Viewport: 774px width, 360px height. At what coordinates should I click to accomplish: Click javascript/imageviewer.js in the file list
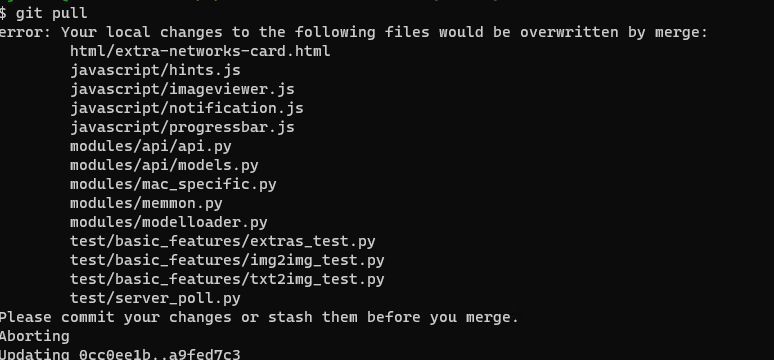[x=182, y=89]
